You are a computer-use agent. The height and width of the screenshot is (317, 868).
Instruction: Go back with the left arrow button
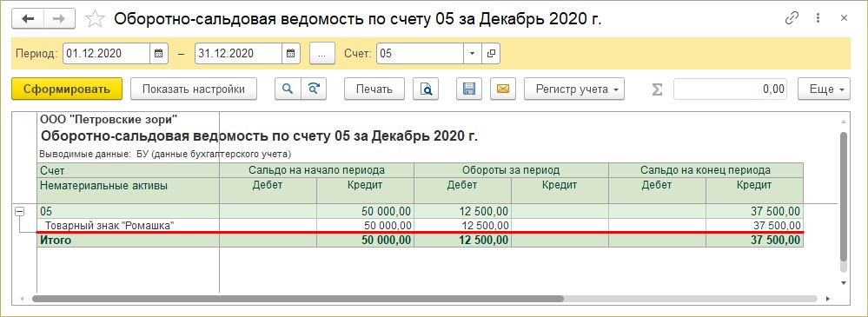pos(28,19)
